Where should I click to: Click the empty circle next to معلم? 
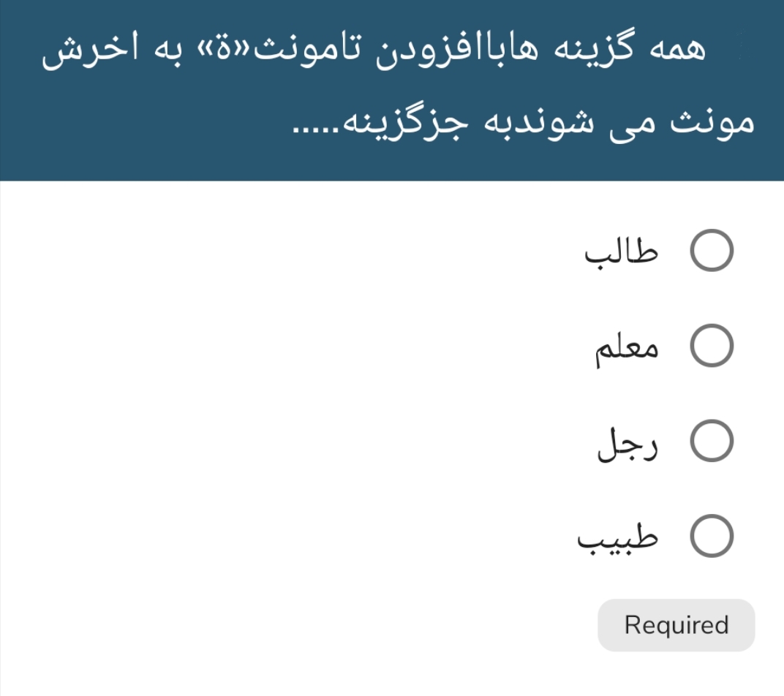pyautogui.click(x=712, y=347)
